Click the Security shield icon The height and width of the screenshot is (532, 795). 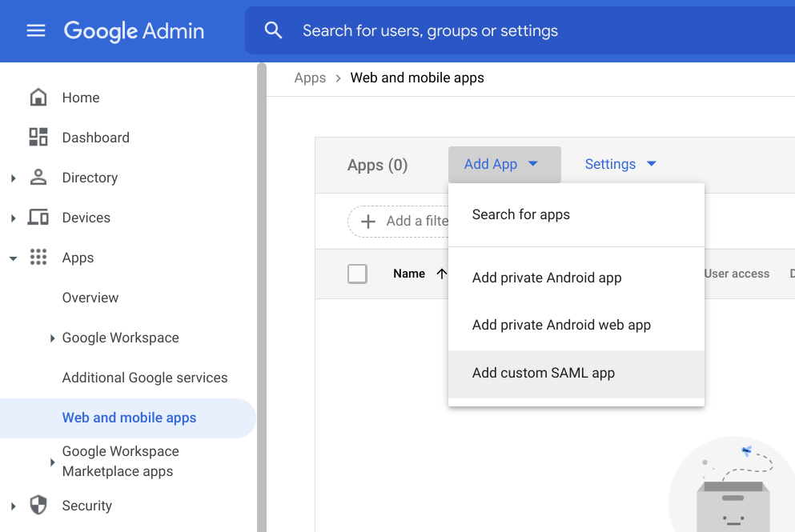pyautogui.click(x=38, y=505)
